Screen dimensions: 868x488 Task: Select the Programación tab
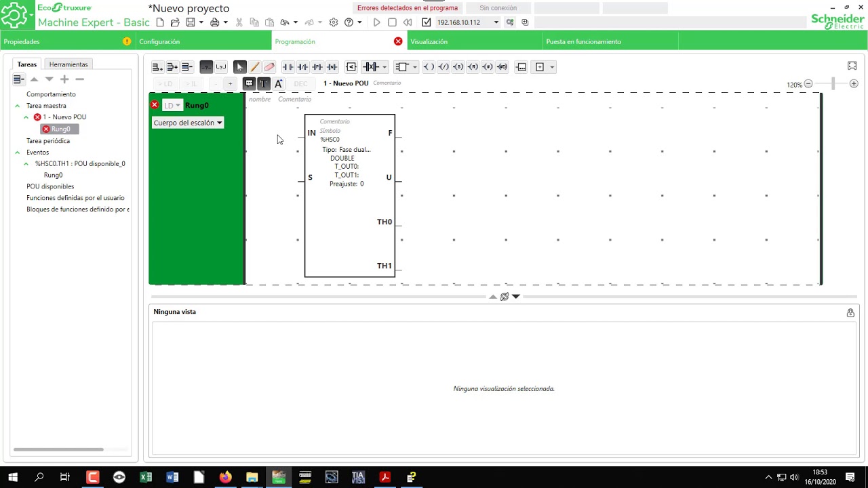pyautogui.click(x=339, y=41)
